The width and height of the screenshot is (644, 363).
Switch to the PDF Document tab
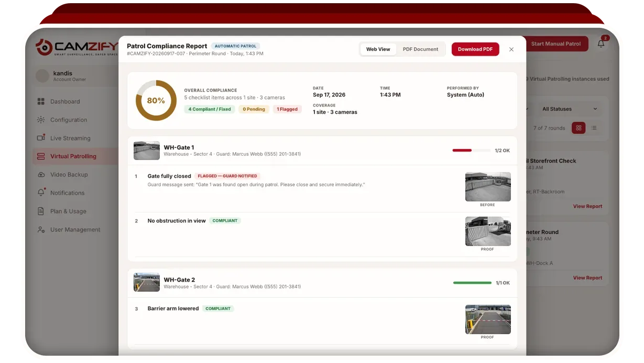tap(420, 49)
